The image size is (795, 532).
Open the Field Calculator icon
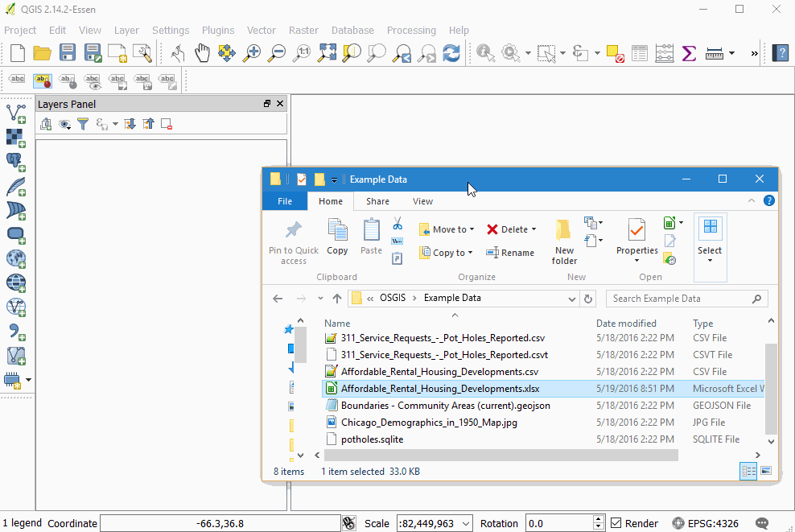click(x=664, y=53)
